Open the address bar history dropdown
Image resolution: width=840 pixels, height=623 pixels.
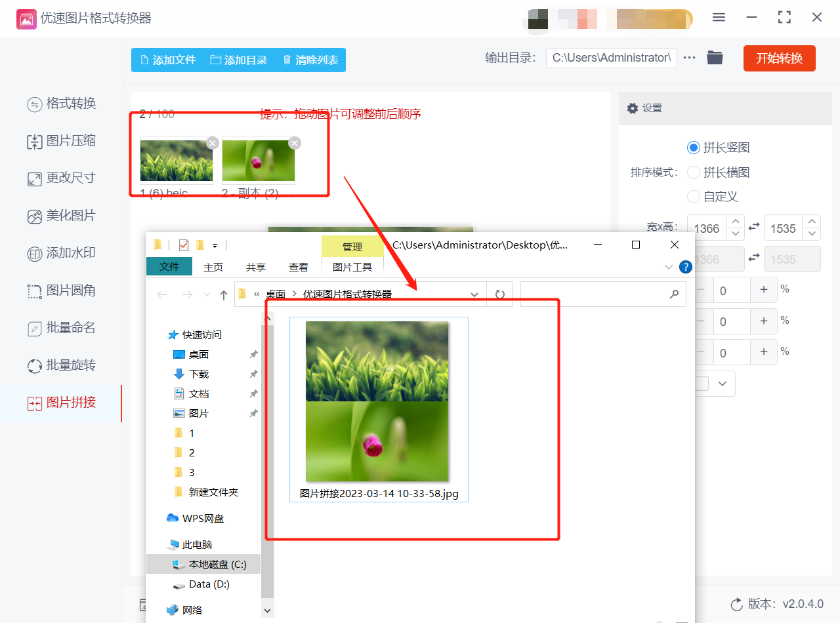click(474, 295)
